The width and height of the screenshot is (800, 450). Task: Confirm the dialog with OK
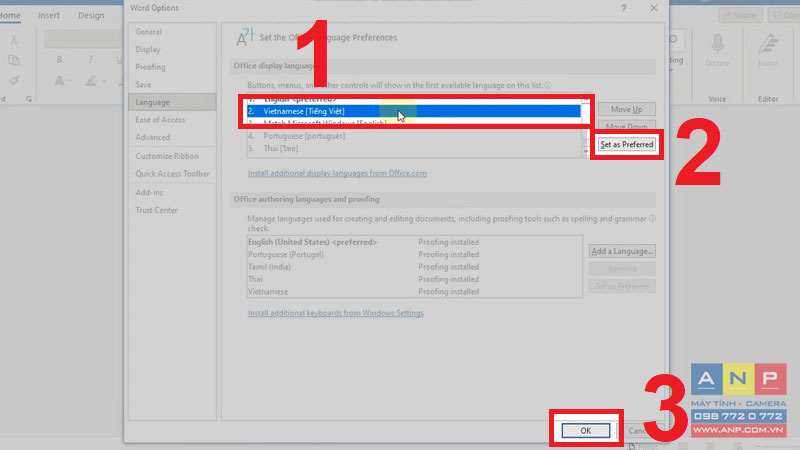(585, 431)
